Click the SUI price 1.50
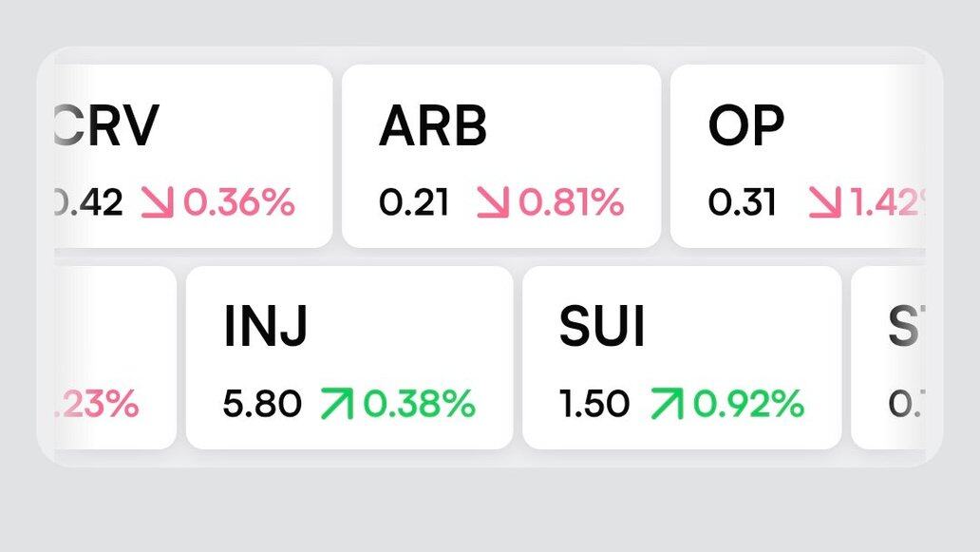The width and height of the screenshot is (980, 552). pyautogui.click(x=594, y=405)
